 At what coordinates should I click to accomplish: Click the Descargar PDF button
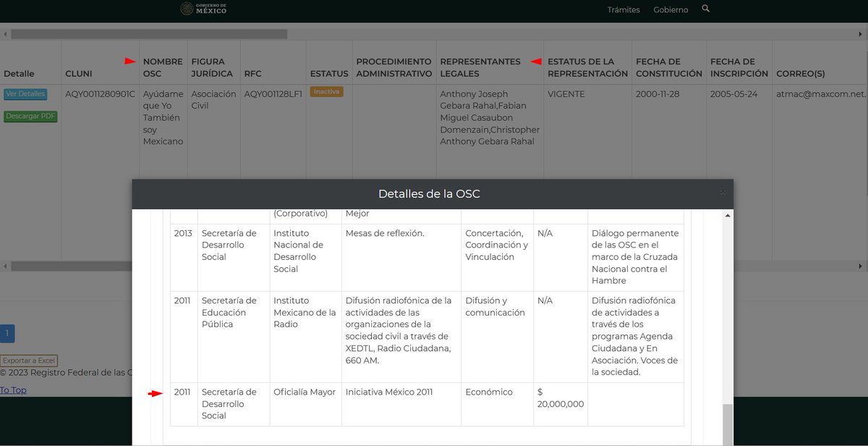(x=30, y=117)
